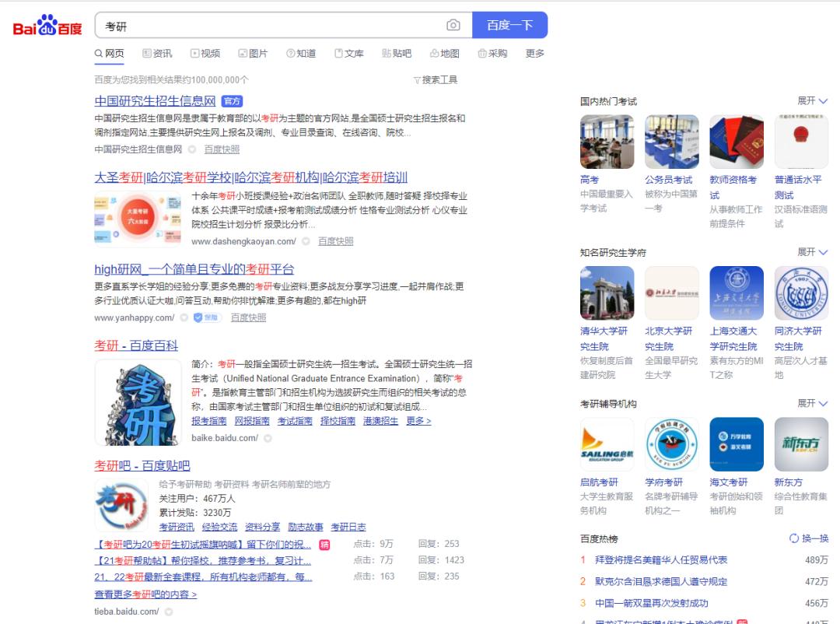Screen dimensions: 840x624
Task: Click the 百度一下 search button
Action: [x=511, y=25]
